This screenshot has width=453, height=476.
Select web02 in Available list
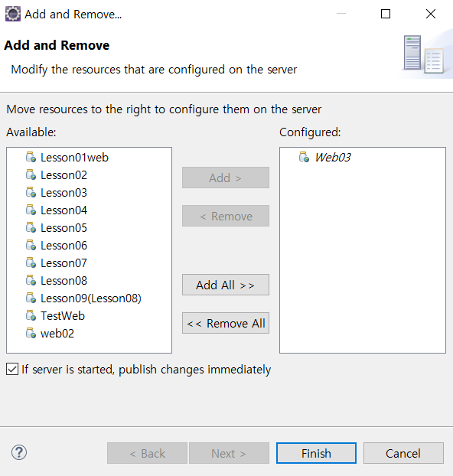pos(57,334)
